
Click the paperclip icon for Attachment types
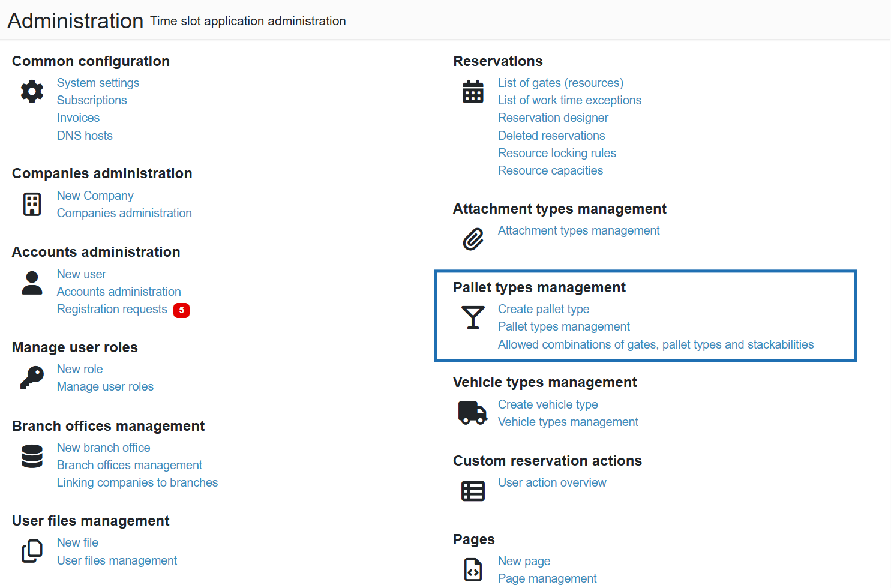click(x=473, y=239)
